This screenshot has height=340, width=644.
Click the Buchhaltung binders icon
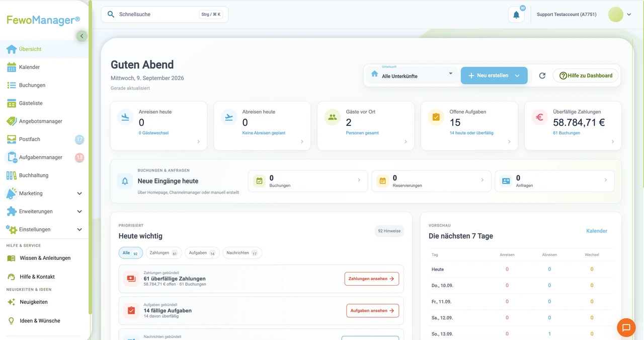click(11, 175)
